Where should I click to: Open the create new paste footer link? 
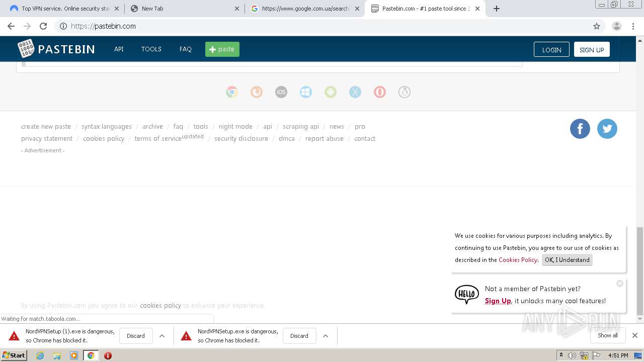[x=46, y=127]
